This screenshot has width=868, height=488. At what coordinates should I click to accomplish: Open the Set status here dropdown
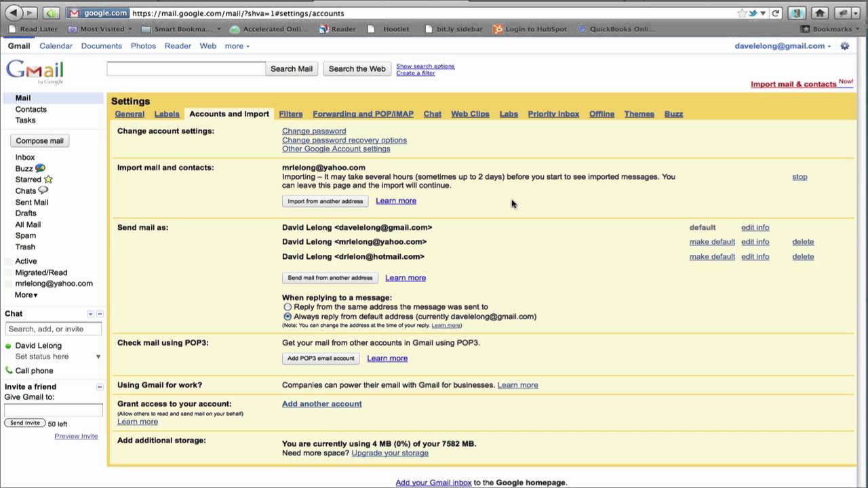98,357
